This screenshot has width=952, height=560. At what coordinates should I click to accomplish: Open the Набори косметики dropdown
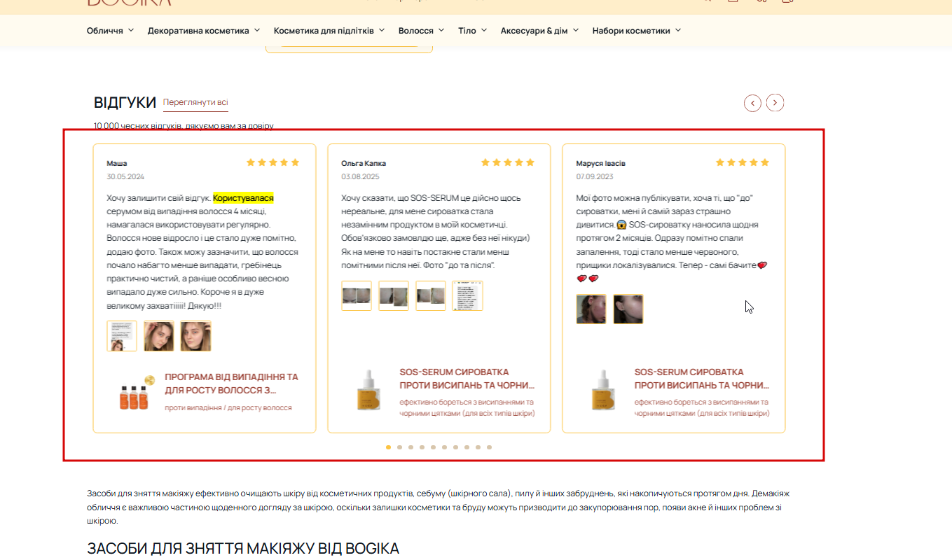click(637, 31)
